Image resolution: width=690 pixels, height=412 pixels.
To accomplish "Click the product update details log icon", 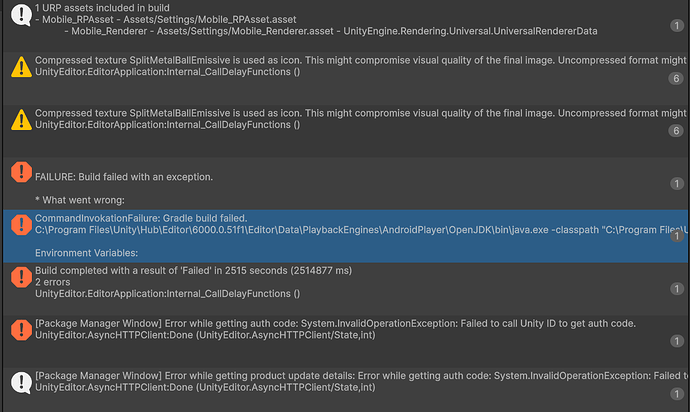I will [19, 381].
